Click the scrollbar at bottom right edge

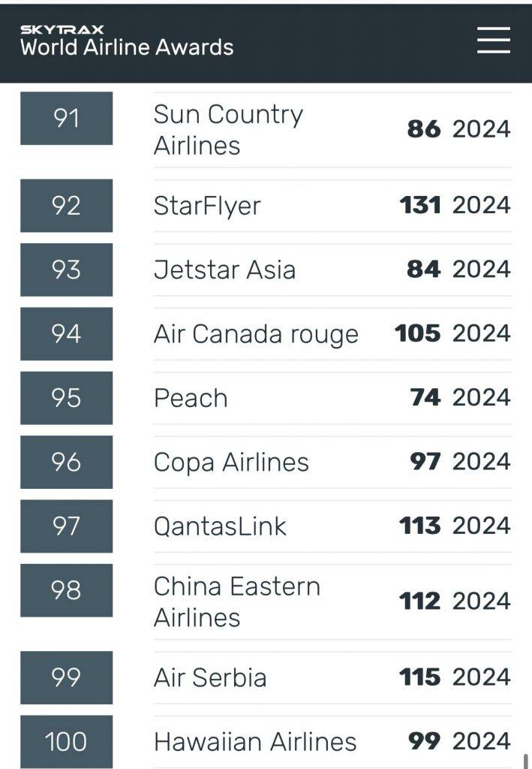(x=526, y=761)
